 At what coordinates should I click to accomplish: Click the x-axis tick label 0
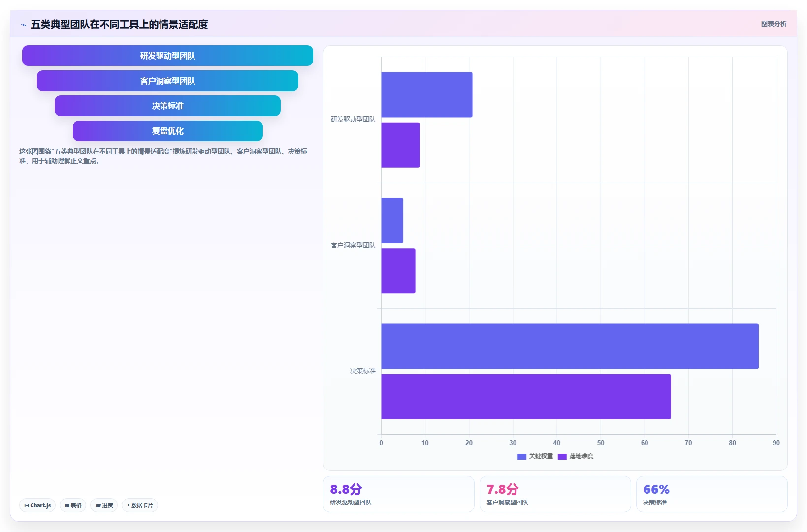pyautogui.click(x=381, y=443)
